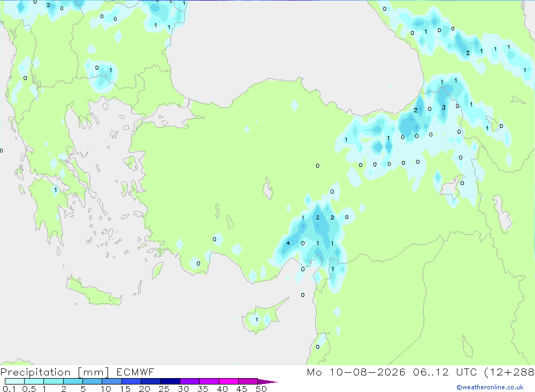Pick the 40–45 mm magenta legend swatch
The height and width of the screenshot is (392, 535).
pyautogui.click(x=228, y=381)
